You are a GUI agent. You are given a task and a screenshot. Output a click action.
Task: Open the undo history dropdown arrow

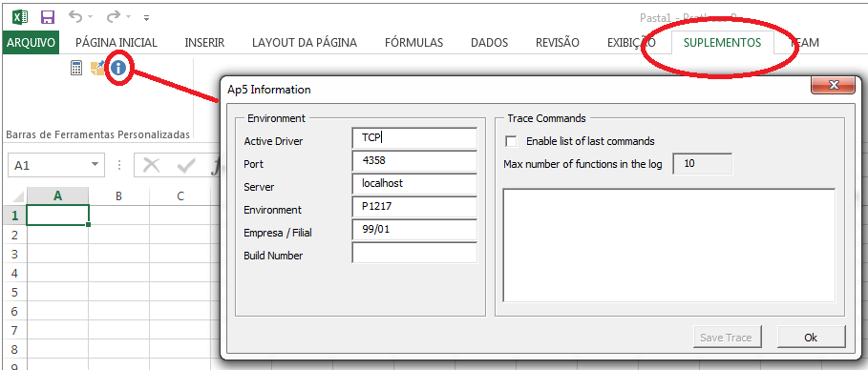pos(90,18)
